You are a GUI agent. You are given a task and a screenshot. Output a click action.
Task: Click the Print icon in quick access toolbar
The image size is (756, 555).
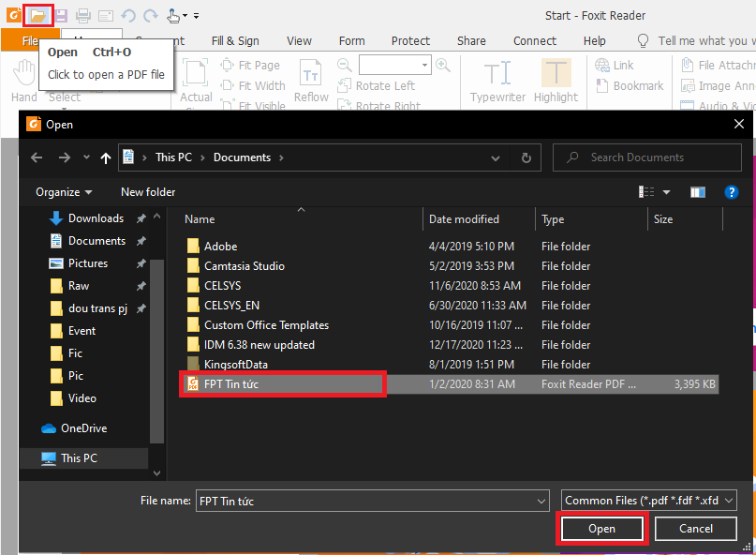[x=83, y=16]
